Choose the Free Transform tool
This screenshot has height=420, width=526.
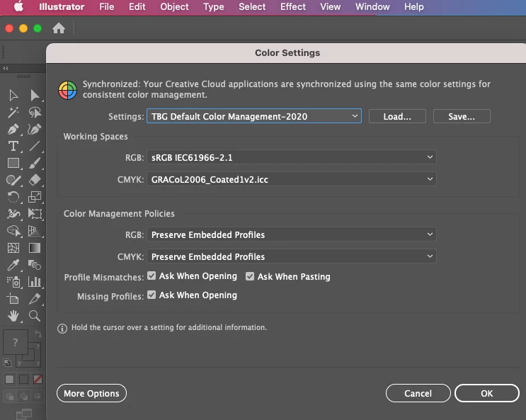(35, 214)
